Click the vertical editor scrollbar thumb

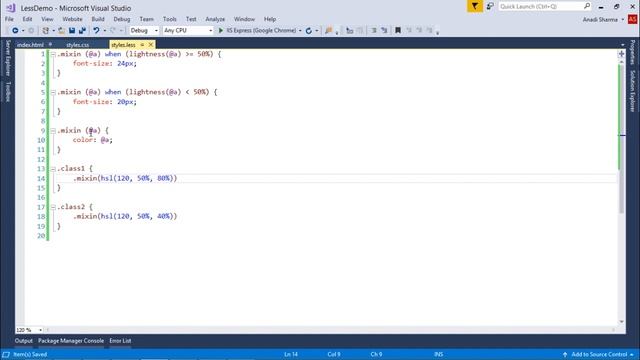click(621, 139)
